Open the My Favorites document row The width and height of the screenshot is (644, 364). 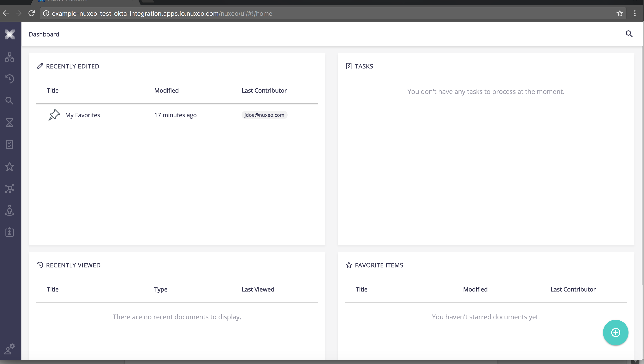[x=177, y=115]
